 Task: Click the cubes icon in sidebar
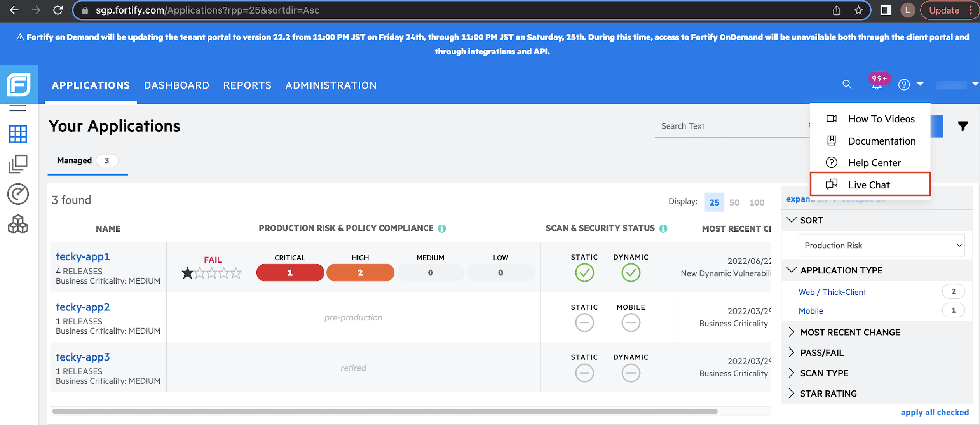click(x=18, y=225)
